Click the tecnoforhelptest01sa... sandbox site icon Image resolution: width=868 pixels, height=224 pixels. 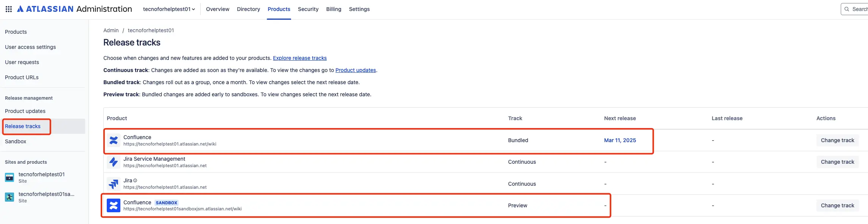pyautogui.click(x=9, y=197)
